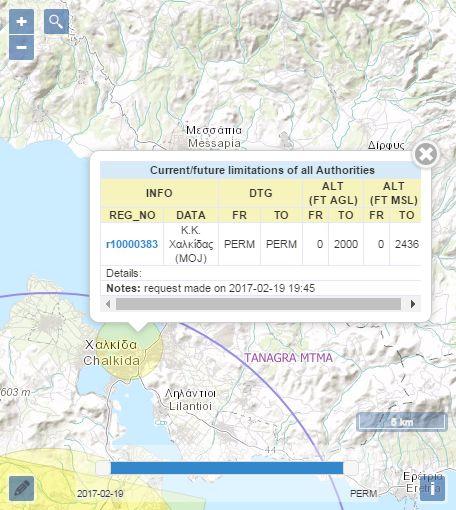Click the popup title Current/future limitations
Screen dimensions: 456x510
pyautogui.click(x=262, y=170)
